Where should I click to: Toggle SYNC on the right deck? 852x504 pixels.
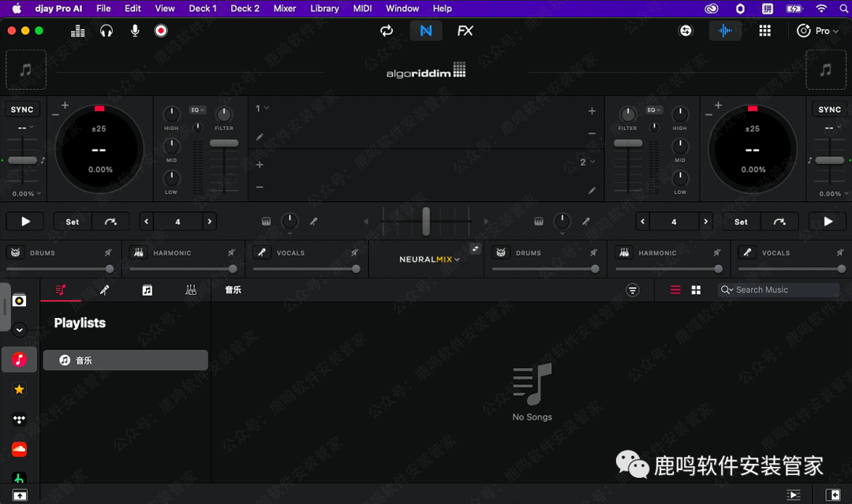click(829, 110)
